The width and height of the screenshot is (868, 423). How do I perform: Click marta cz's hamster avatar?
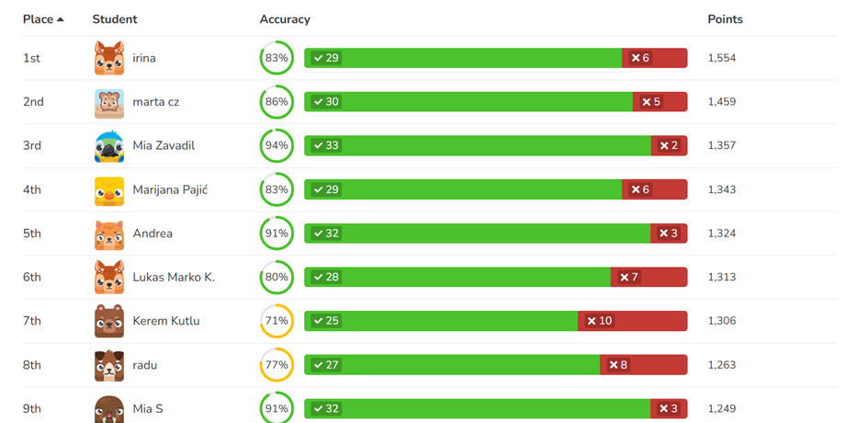[x=109, y=102]
